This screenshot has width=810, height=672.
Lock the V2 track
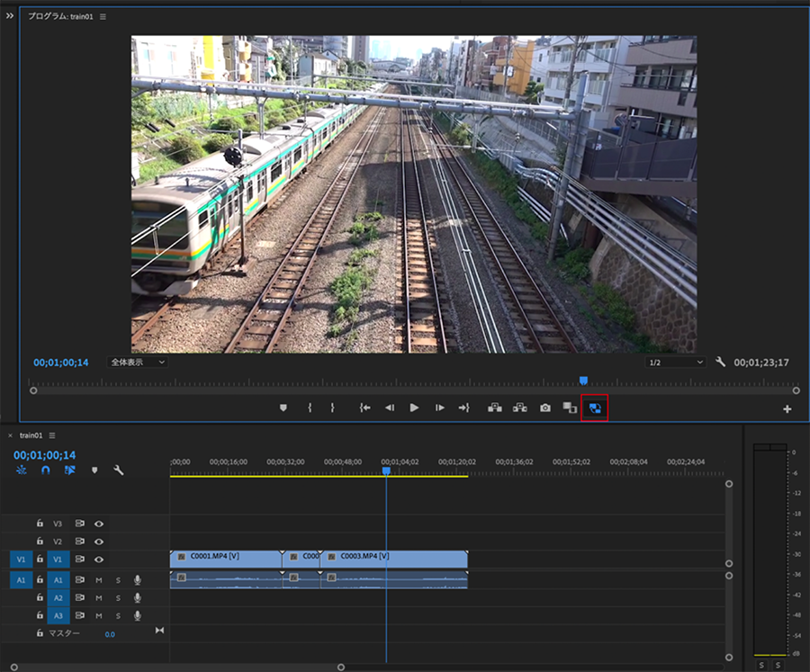40,542
